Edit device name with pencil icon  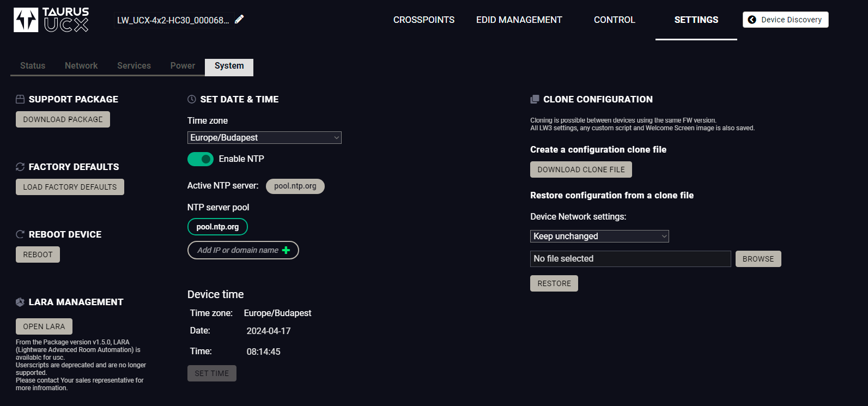point(239,20)
